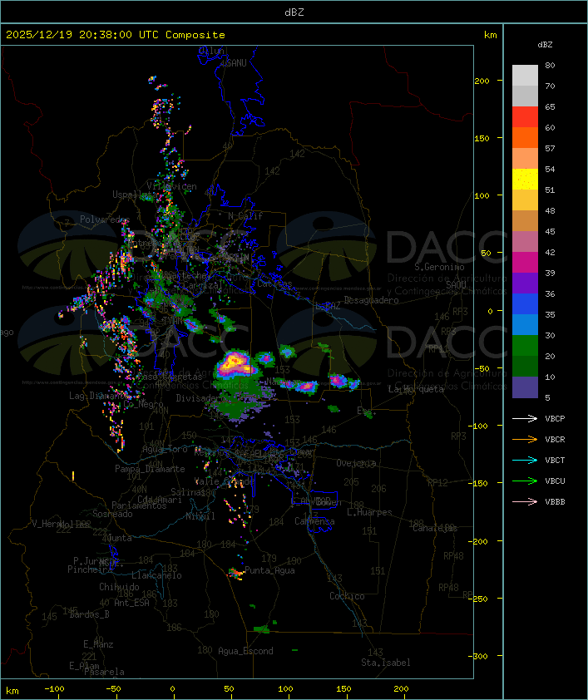Click the dBZ title at the top
This screenshot has width=588, height=700.
294,12
